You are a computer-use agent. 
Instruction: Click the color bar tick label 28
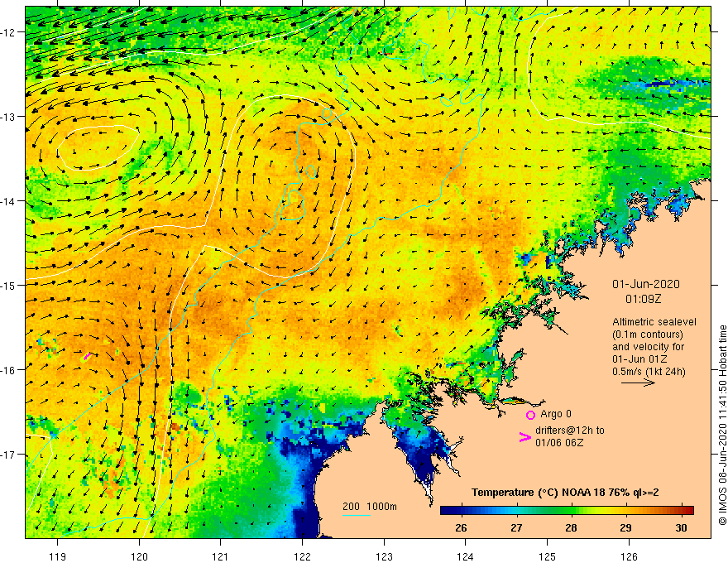571,528
